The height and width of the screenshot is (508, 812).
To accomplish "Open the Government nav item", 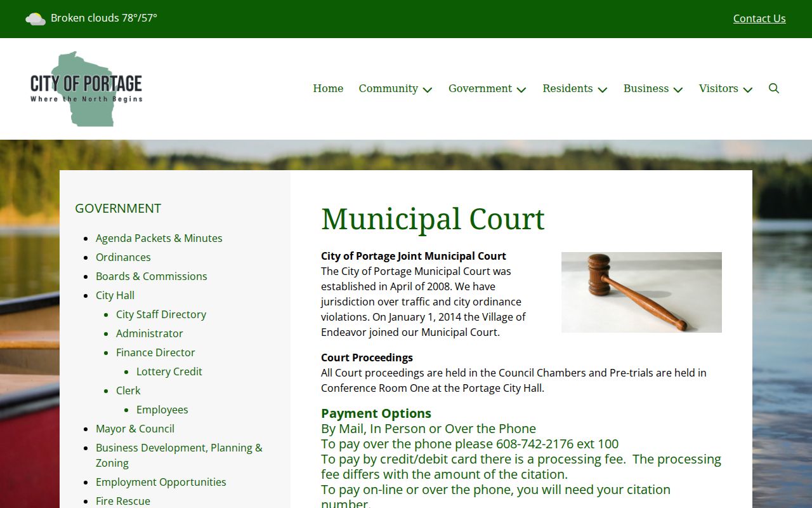I will coord(480,88).
